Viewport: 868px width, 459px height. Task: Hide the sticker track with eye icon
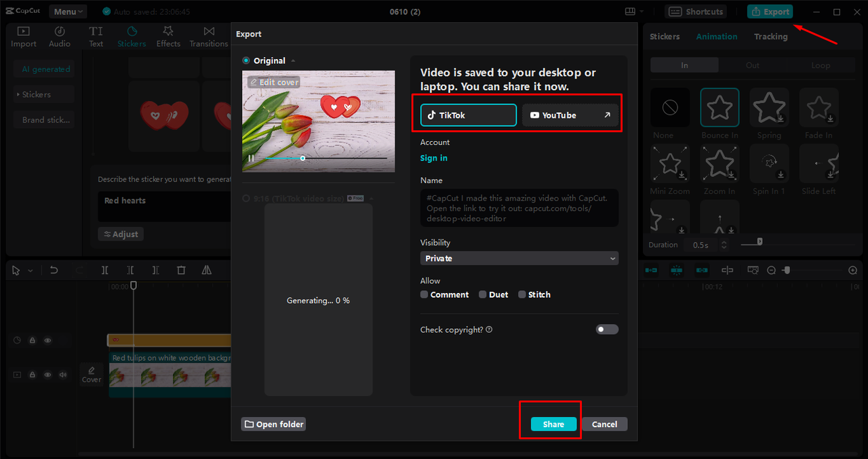pyautogui.click(x=47, y=340)
